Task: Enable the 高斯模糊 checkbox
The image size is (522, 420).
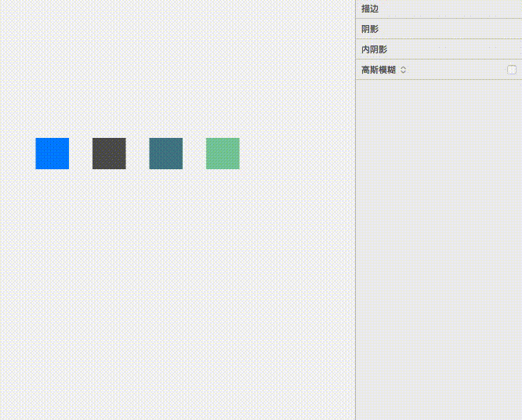Action: pos(512,70)
